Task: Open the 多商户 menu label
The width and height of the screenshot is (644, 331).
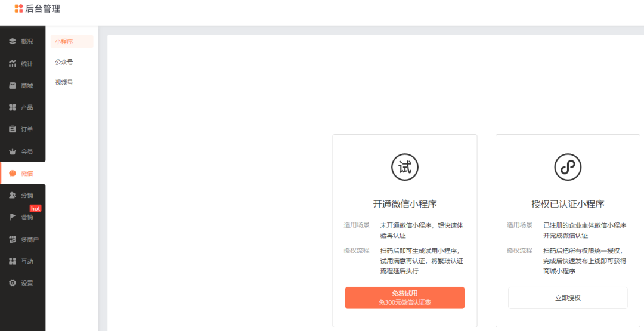Action: [30, 239]
